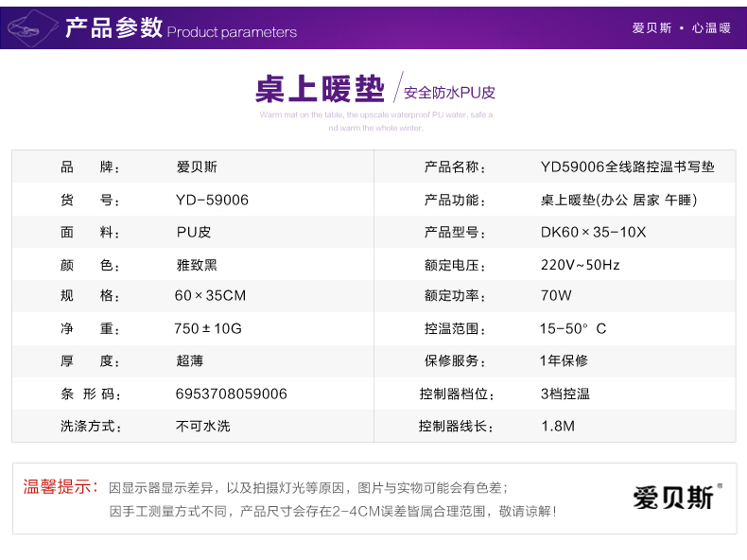
Task: Click the washing value 不可水洗
Action: (203, 426)
